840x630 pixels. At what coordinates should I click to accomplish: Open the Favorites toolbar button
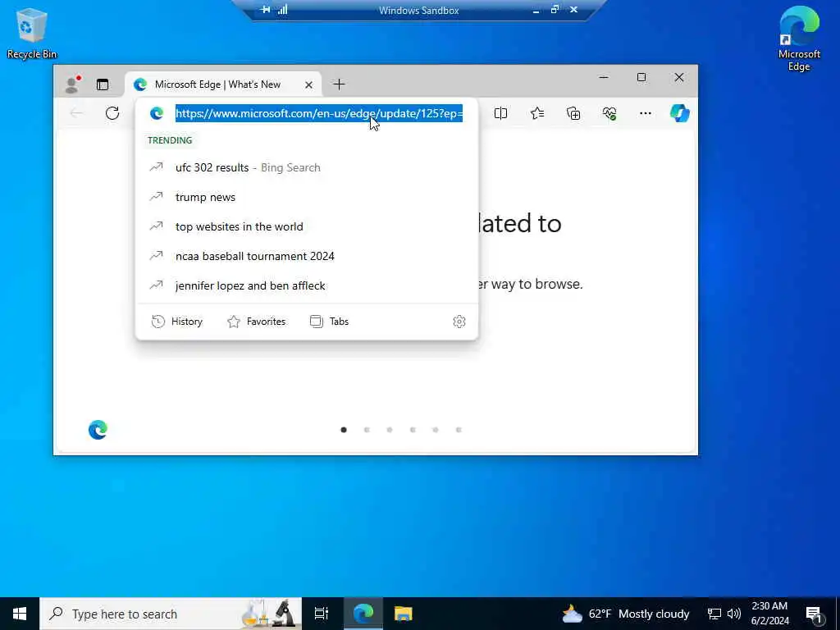tap(536, 113)
